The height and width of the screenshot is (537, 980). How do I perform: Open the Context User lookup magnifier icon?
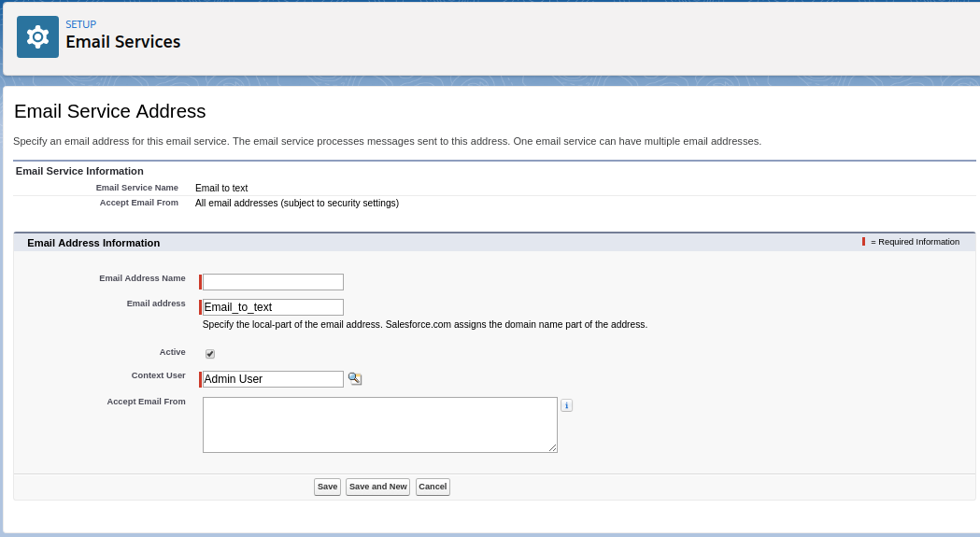click(x=355, y=378)
